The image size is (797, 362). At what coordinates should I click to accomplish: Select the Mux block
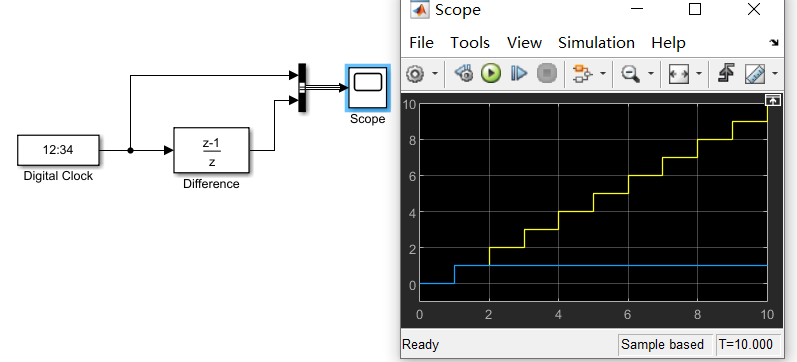tap(302, 88)
